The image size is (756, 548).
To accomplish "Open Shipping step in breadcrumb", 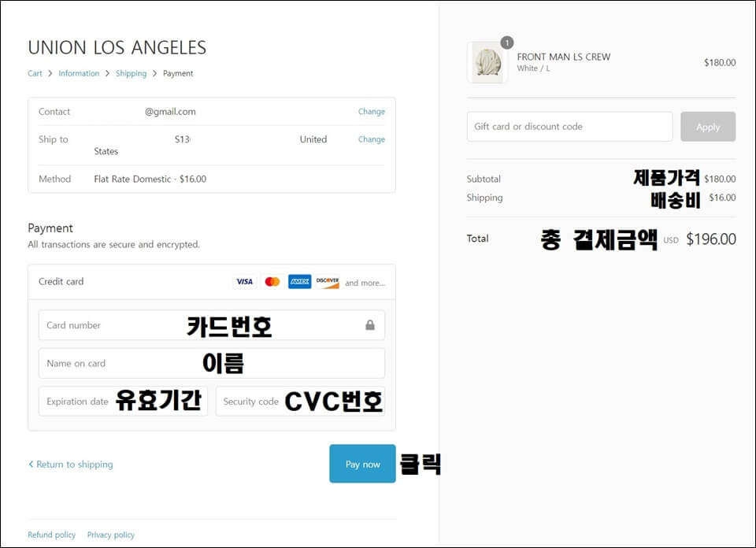I will click(x=132, y=73).
